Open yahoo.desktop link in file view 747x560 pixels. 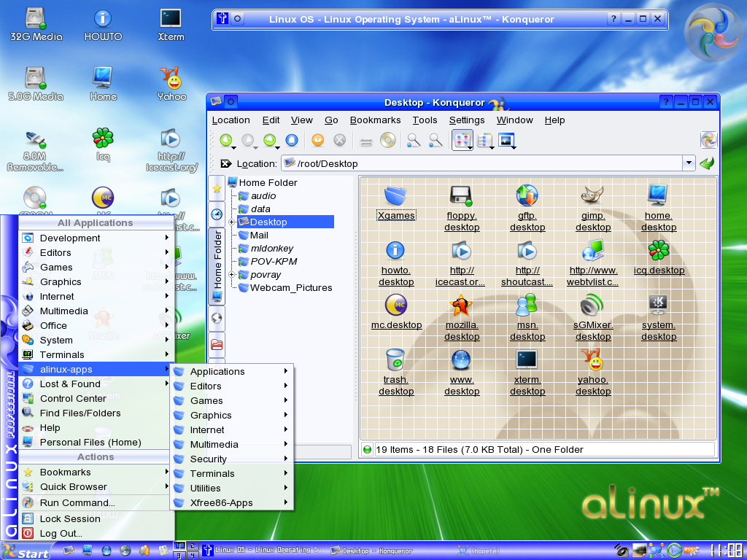click(x=592, y=385)
